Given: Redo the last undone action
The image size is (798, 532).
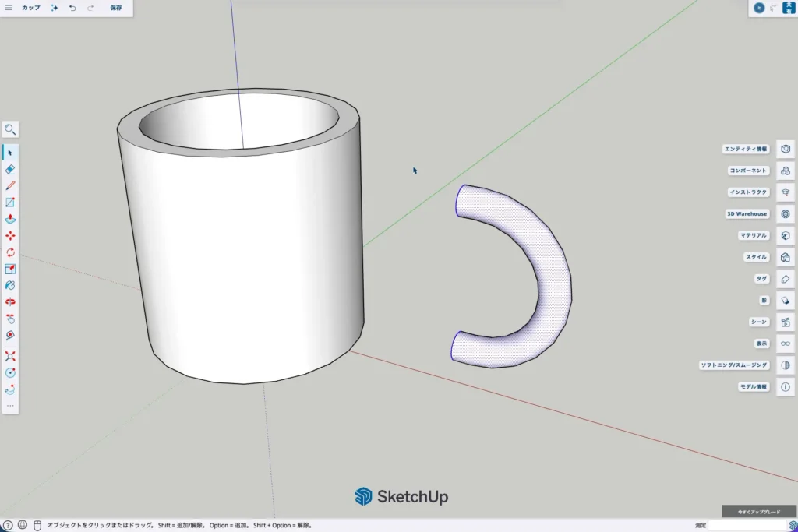Looking at the screenshot, I should [90, 8].
